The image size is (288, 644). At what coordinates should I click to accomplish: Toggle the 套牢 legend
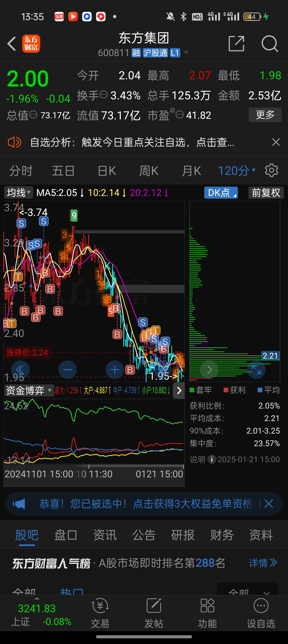201,390
